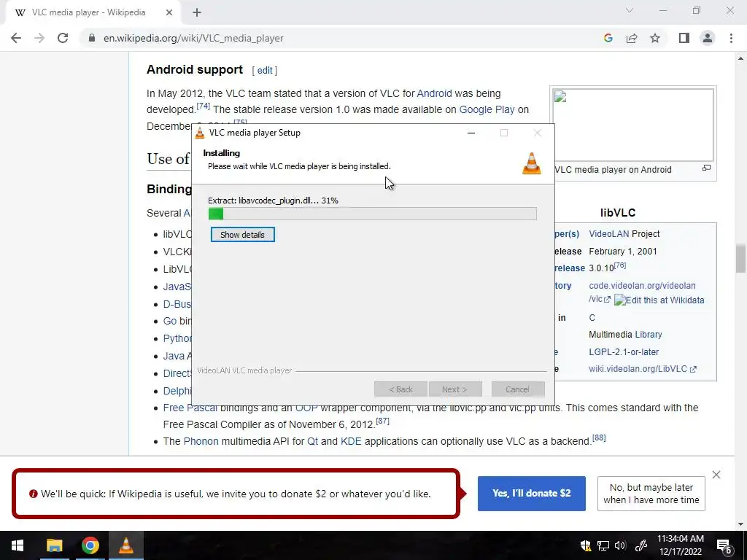
Task: Open the Qt link
Action: coord(312,441)
